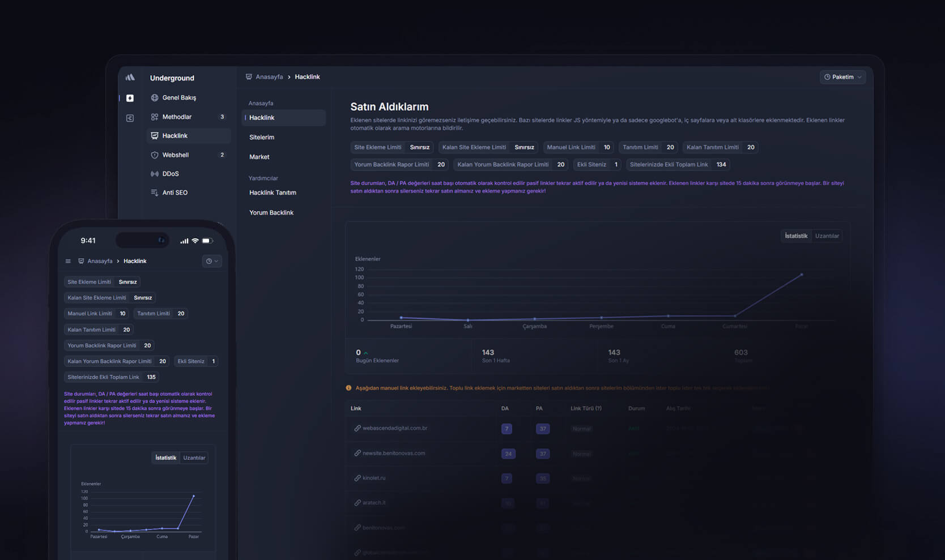Click the panel icon below the lightning bolt
Screen dimensions: 945x560
click(x=130, y=118)
